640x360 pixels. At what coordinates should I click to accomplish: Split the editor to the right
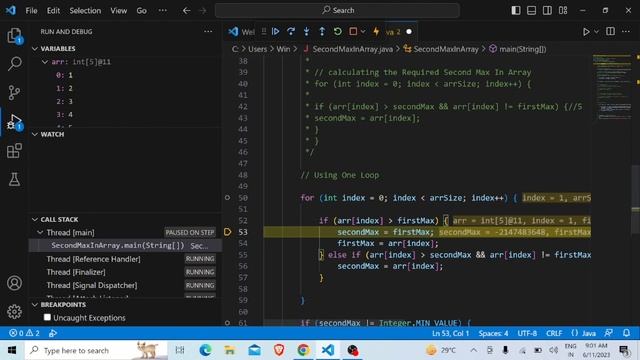click(610, 31)
